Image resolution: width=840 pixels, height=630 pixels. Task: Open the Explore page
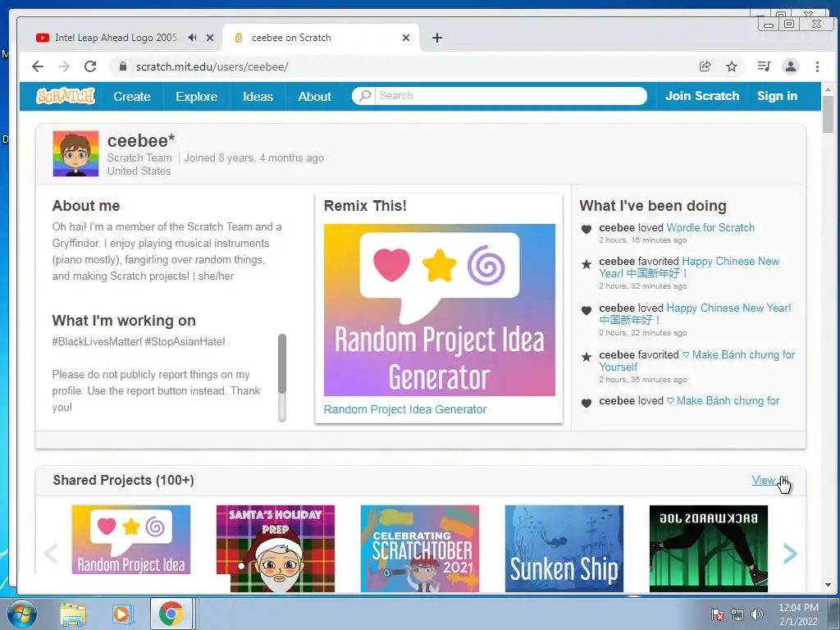click(197, 97)
